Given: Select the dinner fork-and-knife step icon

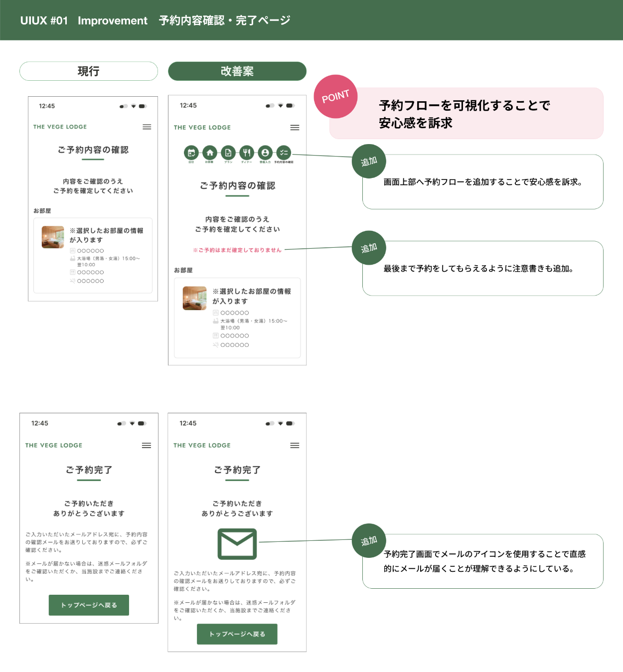Looking at the screenshot, I should [x=247, y=153].
